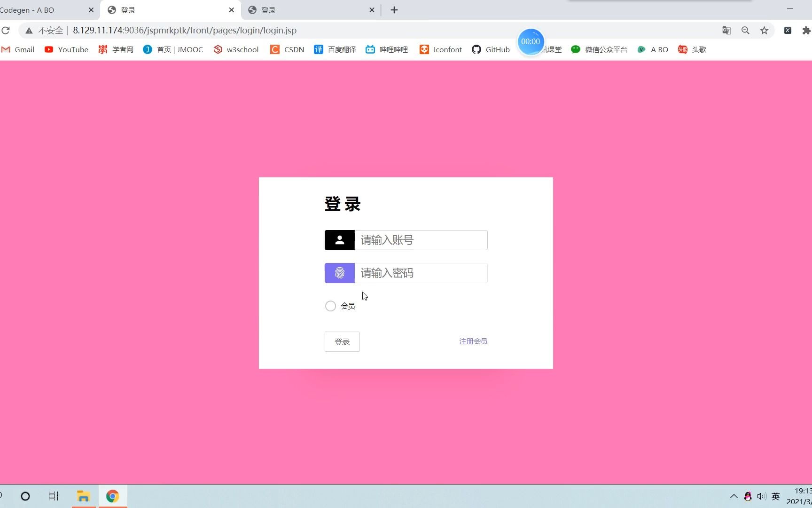Open the 百度翻译 bookmark
Image resolution: width=812 pixels, height=508 pixels.
(x=335, y=50)
